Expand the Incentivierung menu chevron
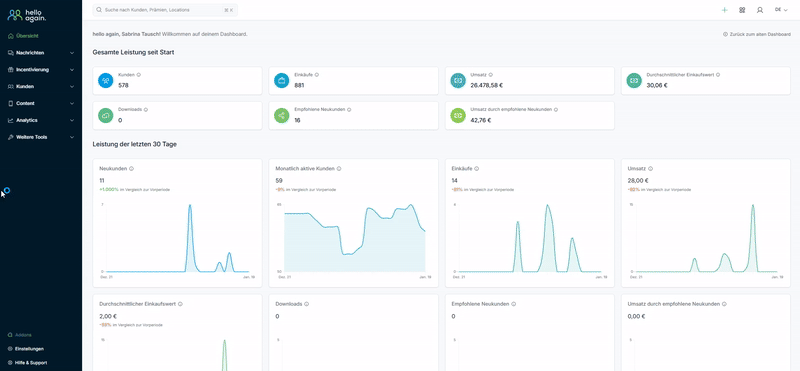The width and height of the screenshot is (800, 371). (x=72, y=69)
